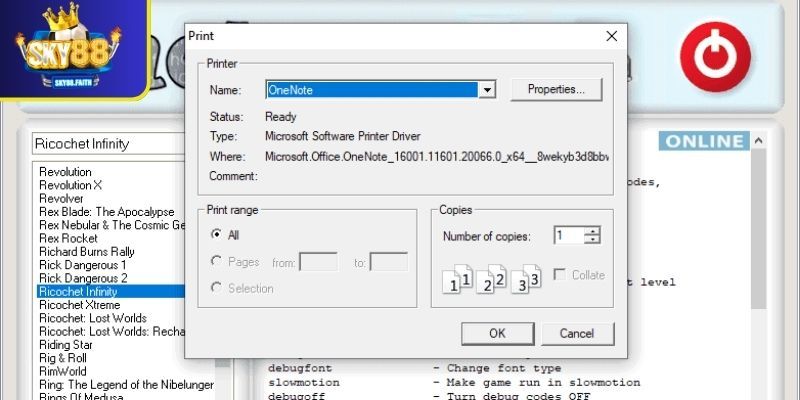
Task: Select Ricochet Xtreme
Action: tap(80, 305)
